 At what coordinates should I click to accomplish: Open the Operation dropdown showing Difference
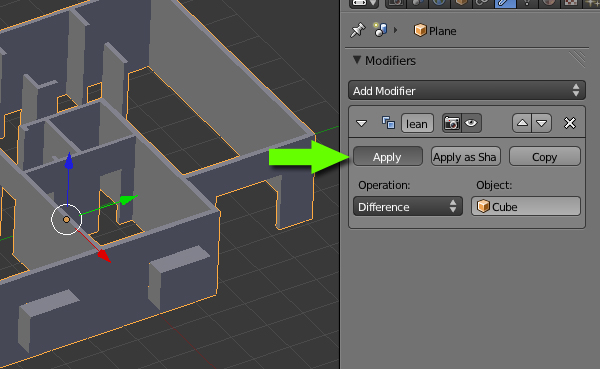click(408, 207)
